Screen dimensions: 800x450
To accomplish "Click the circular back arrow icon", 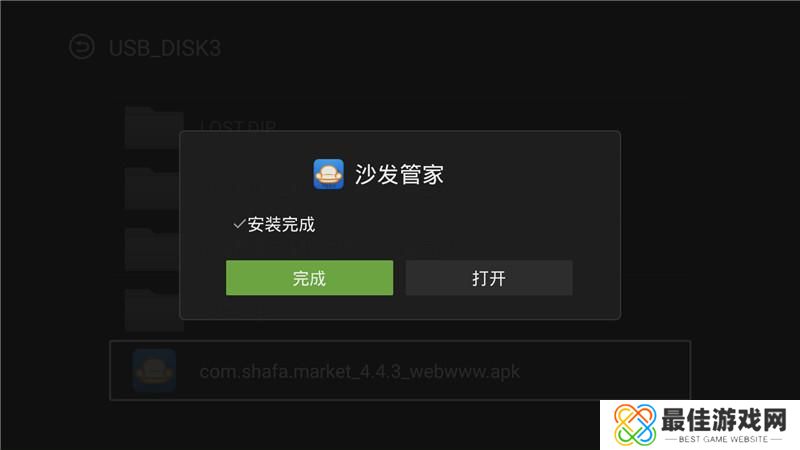I will 82,47.
